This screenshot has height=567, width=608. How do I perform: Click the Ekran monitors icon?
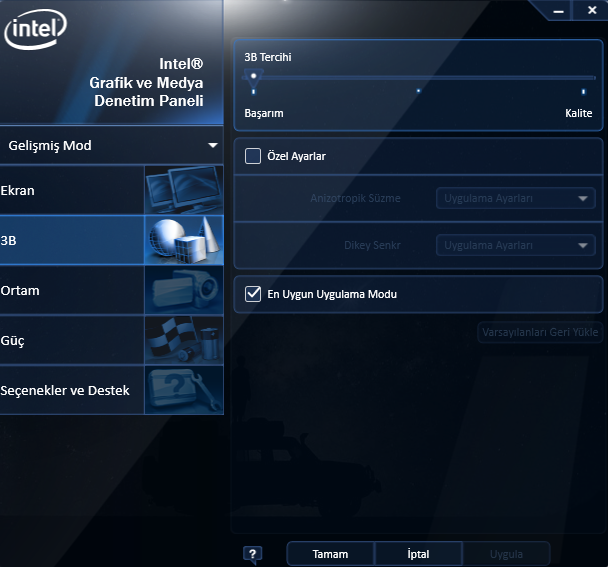(184, 190)
